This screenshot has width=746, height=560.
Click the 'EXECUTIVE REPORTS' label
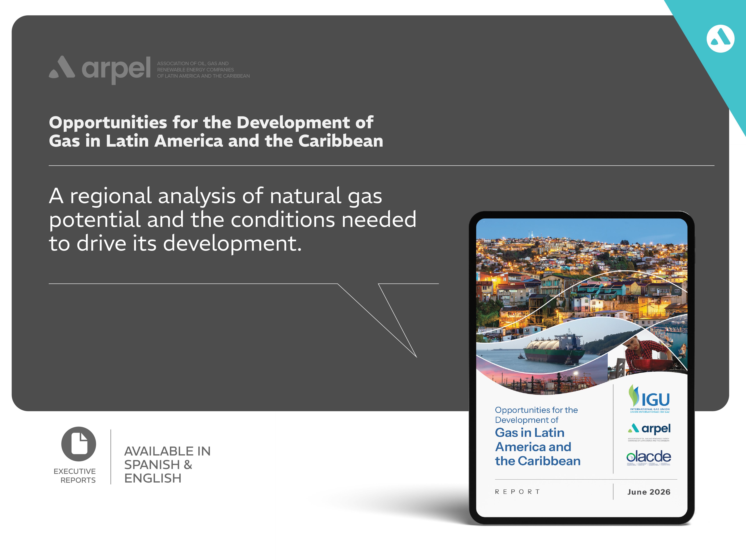pos(75,476)
